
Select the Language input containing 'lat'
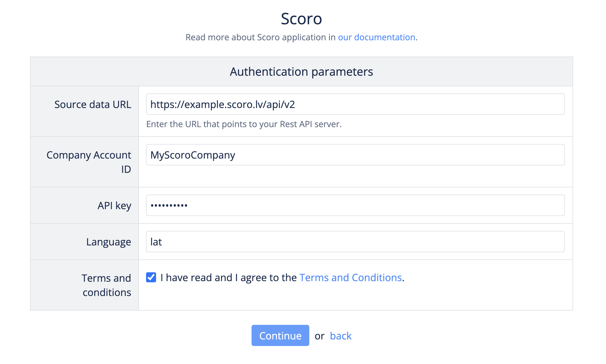point(355,242)
